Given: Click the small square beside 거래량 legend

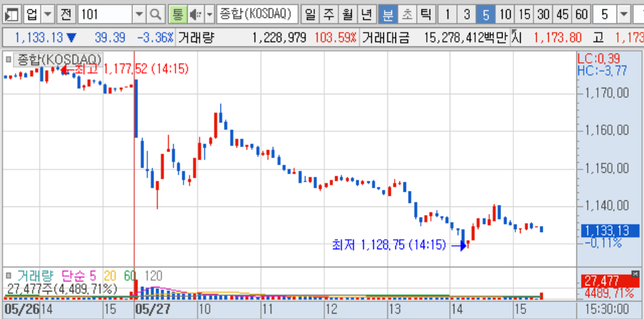Looking at the screenshot, I should tap(8, 275).
